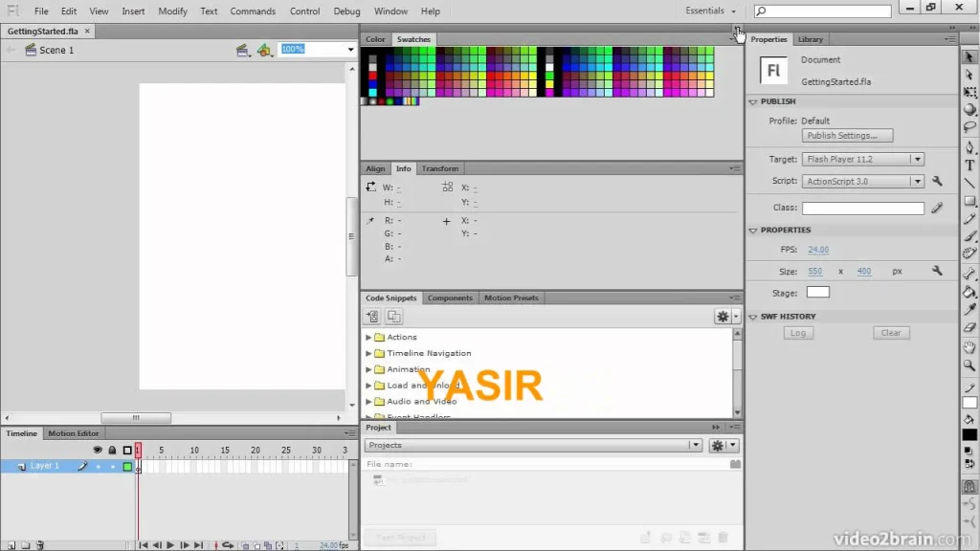Click the Edit Scene clapperboard icon
The width and height of the screenshot is (980, 551).
coord(242,50)
